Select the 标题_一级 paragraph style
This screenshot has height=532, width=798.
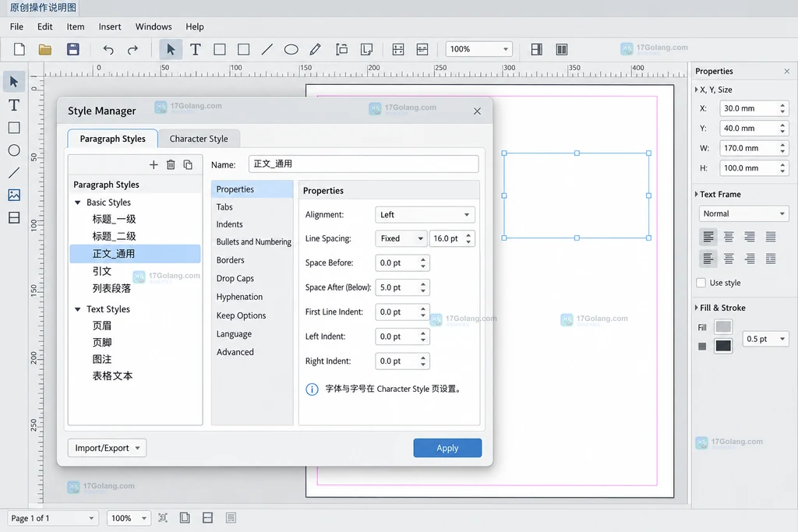tap(114, 219)
